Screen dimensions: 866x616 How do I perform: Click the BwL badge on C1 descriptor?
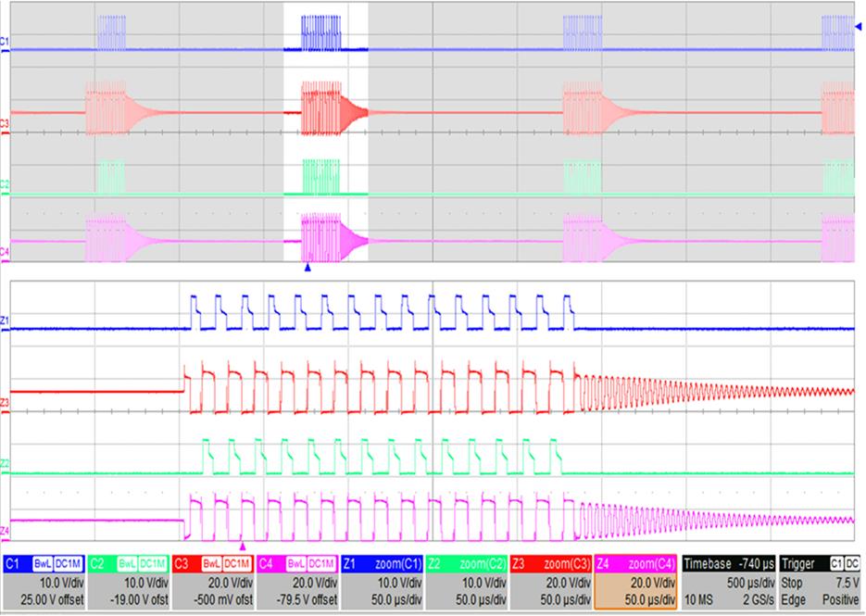43,563
